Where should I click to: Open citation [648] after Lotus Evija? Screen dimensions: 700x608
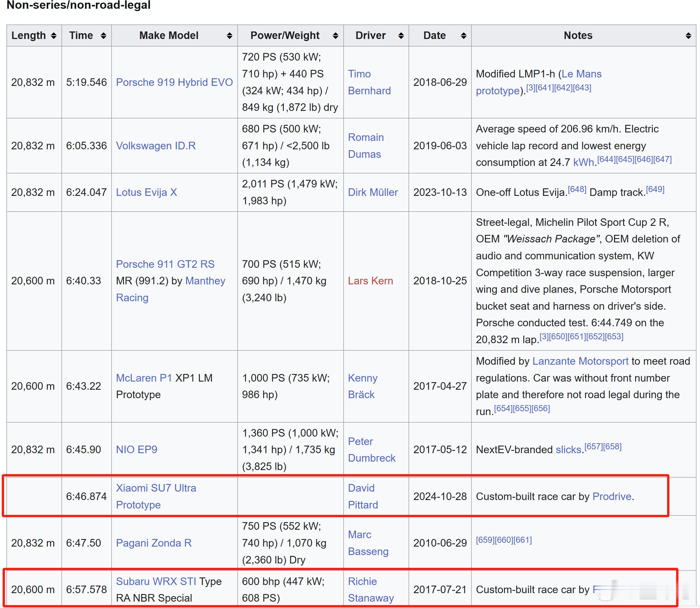click(x=577, y=189)
